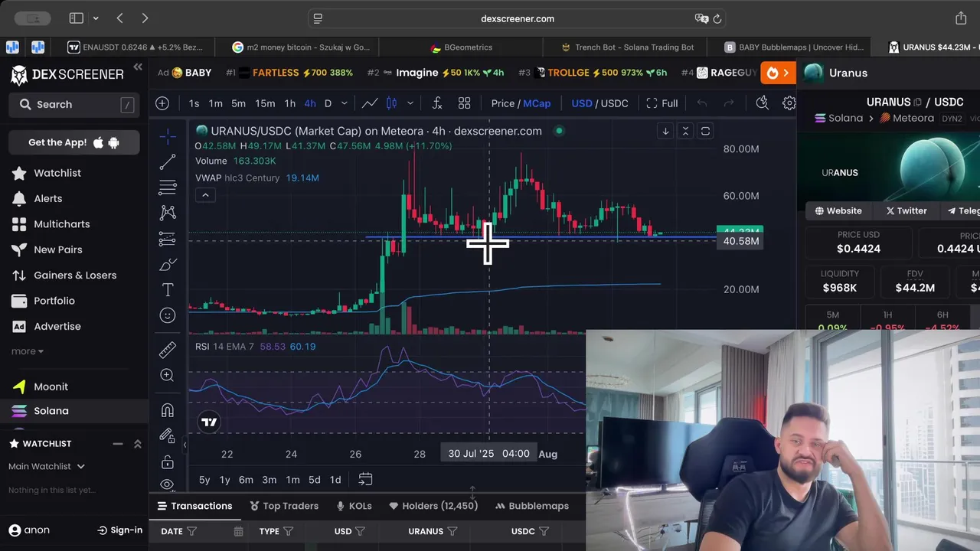Image resolution: width=980 pixels, height=551 pixels.
Task: Undo the last chart action
Action: (x=701, y=103)
